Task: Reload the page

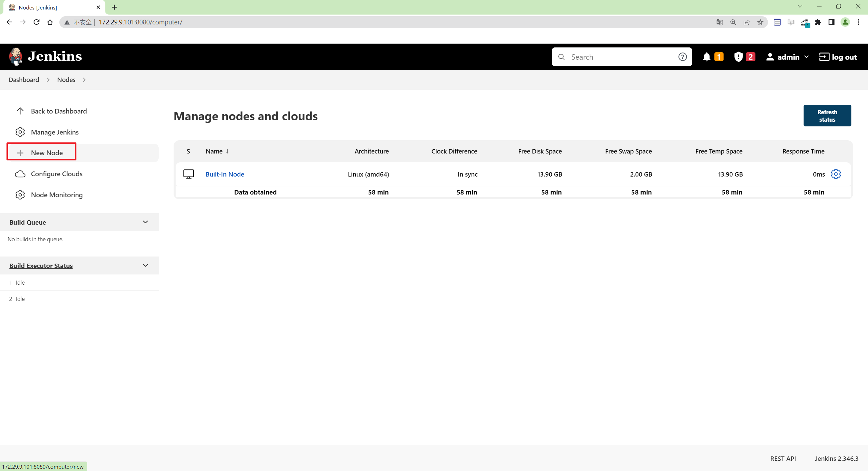Action: pos(36,22)
